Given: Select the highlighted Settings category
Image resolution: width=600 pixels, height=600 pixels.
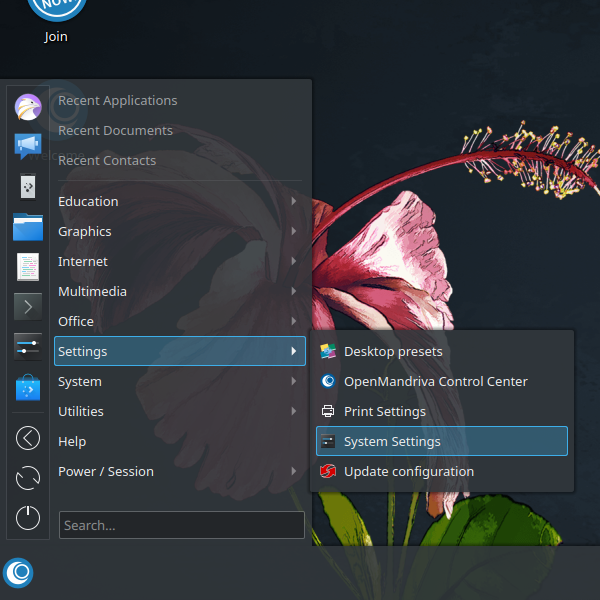Looking at the screenshot, I should [180, 351].
